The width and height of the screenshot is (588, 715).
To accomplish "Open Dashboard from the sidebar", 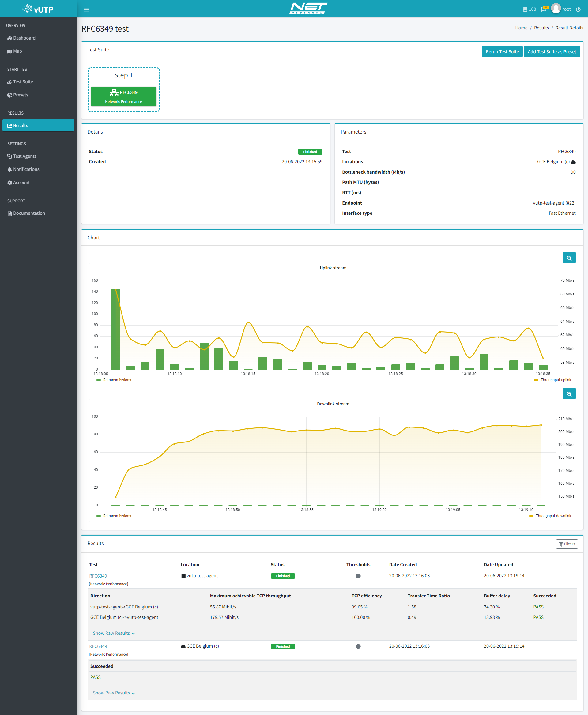I will coord(38,38).
